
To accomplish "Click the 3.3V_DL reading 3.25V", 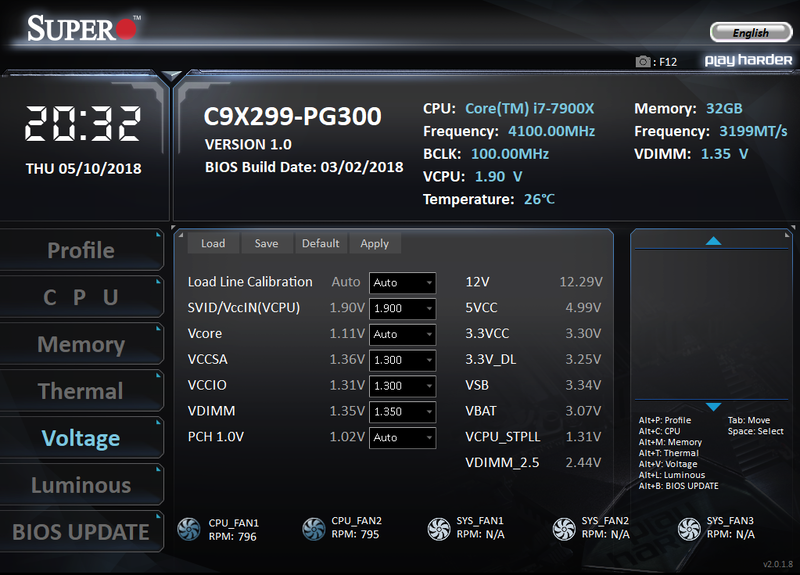I will click(583, 359).
